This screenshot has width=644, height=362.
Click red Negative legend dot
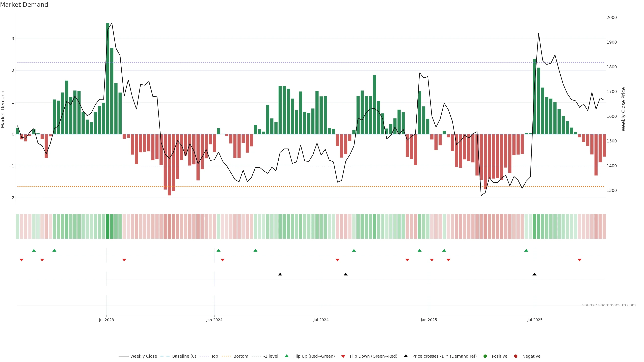(516, 356)
